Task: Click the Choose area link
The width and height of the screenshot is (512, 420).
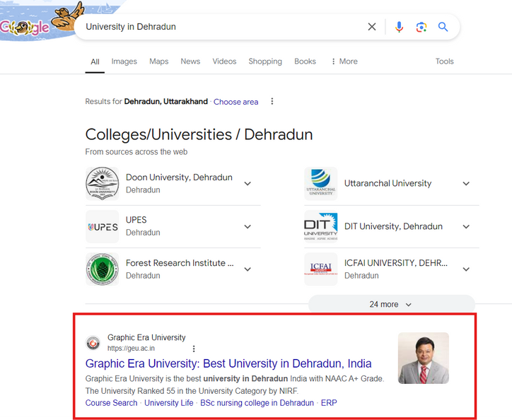Action: [x=235, y=102]
